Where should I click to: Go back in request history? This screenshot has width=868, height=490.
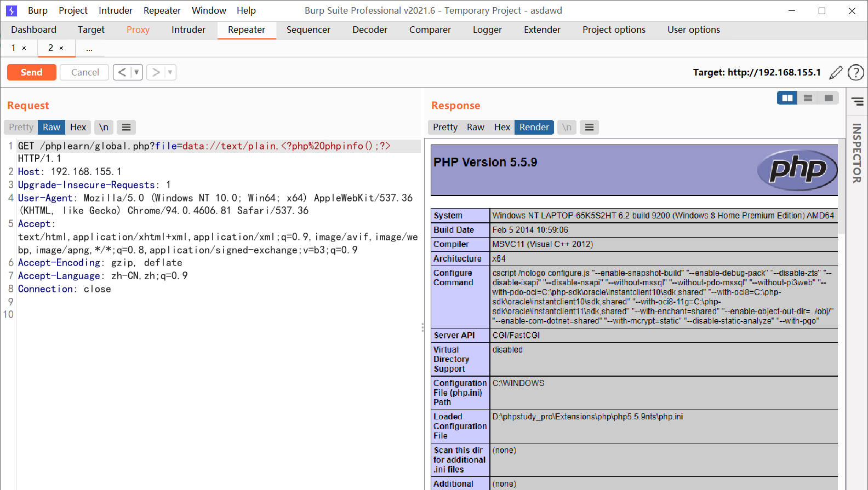coord(122,72)
